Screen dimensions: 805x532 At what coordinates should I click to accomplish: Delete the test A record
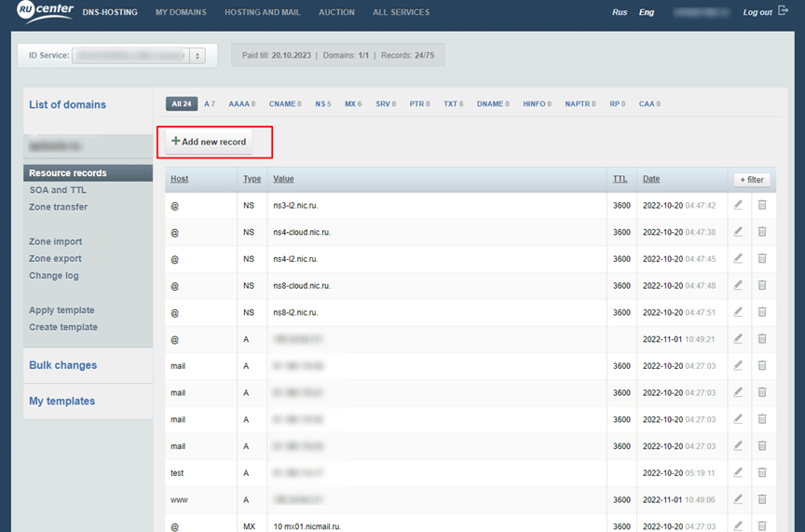coord(762,472)
